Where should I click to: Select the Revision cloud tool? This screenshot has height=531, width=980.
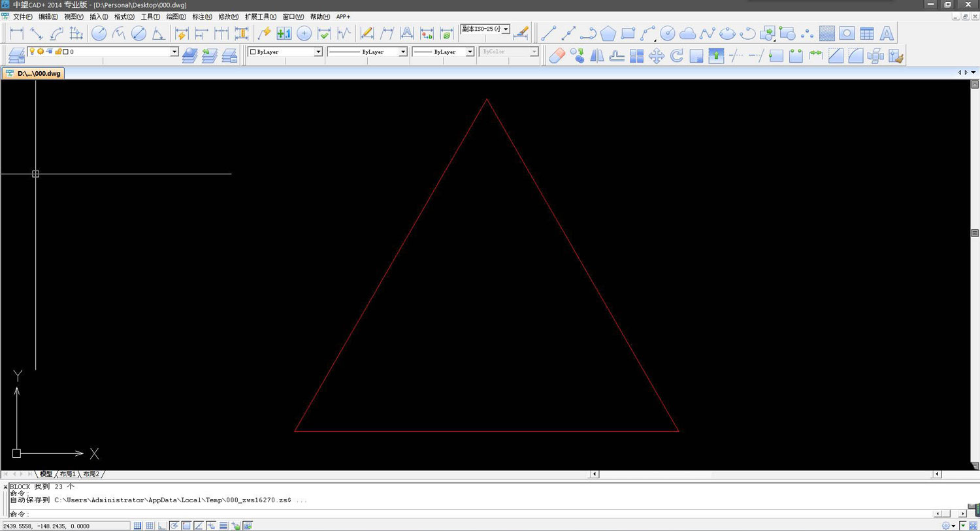click(x=687, y=33)
